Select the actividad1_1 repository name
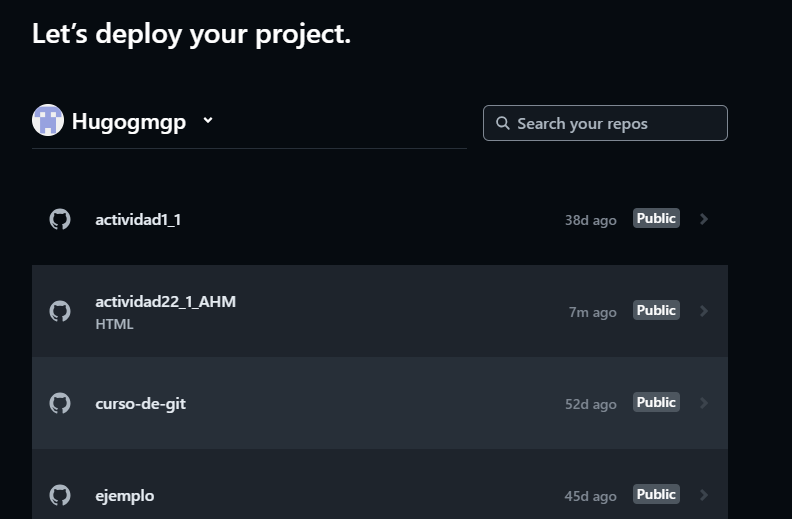The height and width of the screenshot is (519, 792). 138,219
